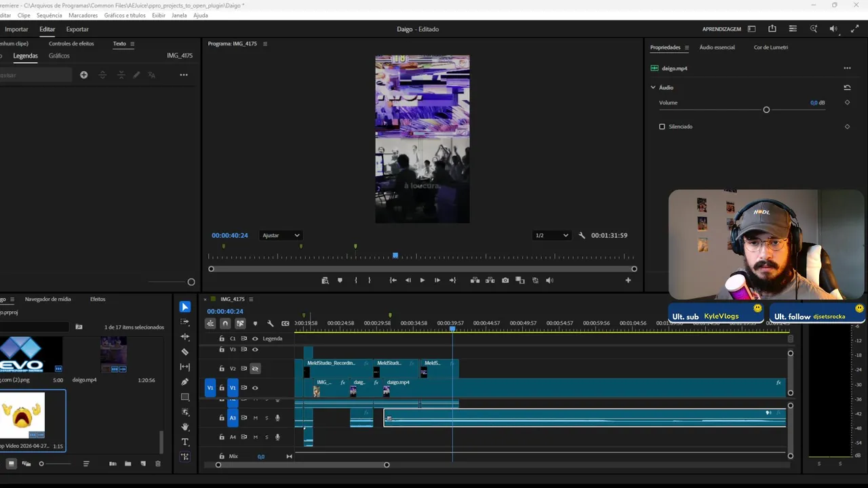
Task: Adjust the project thumbnail size slider
Action: pyautogui.click(x=41, y=464)
